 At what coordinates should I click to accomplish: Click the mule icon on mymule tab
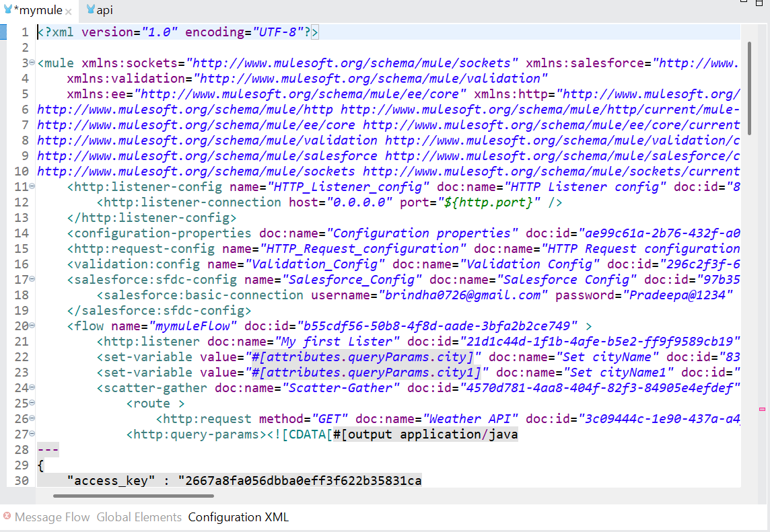point(8,11)
